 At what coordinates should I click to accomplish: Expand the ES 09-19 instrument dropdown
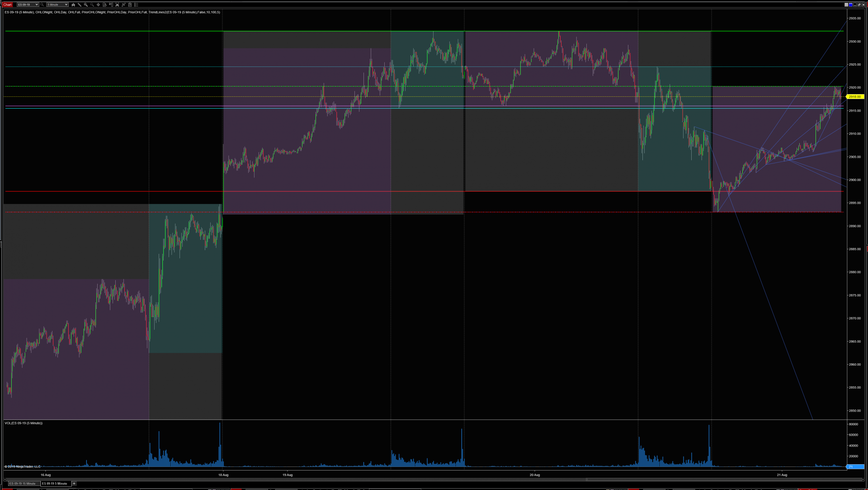point(37,5)
